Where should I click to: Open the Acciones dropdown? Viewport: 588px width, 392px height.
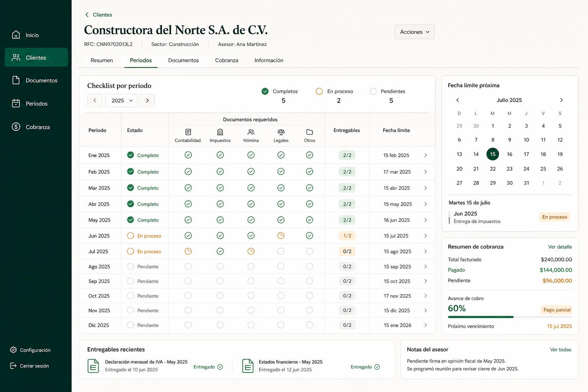point(415,32)
